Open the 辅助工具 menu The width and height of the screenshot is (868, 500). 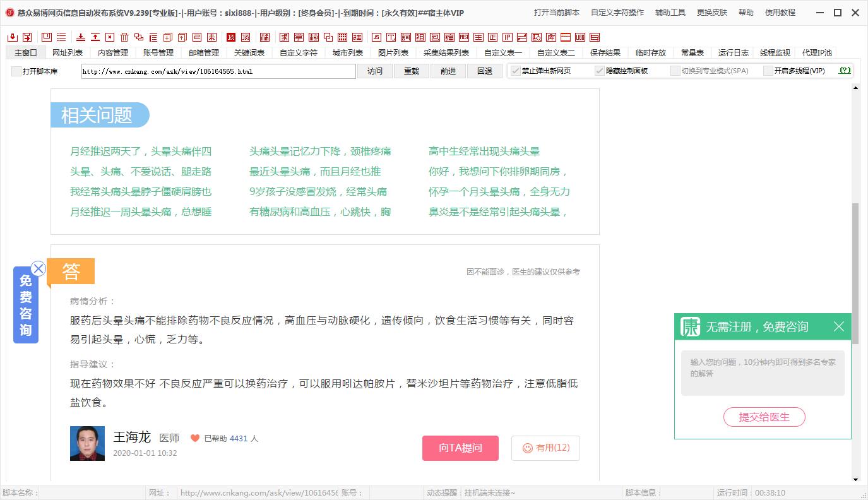click(670, 13)
